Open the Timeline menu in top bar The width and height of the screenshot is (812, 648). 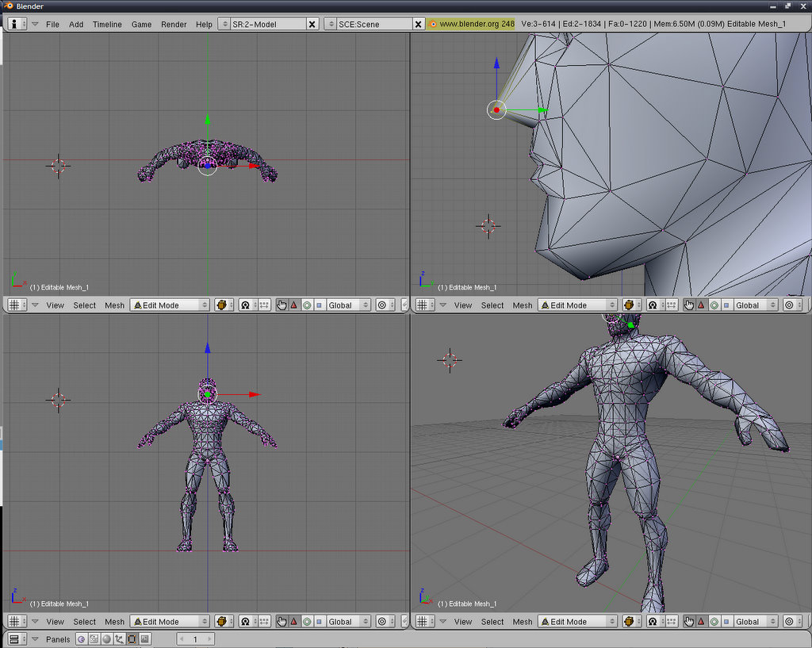[107, 24]
